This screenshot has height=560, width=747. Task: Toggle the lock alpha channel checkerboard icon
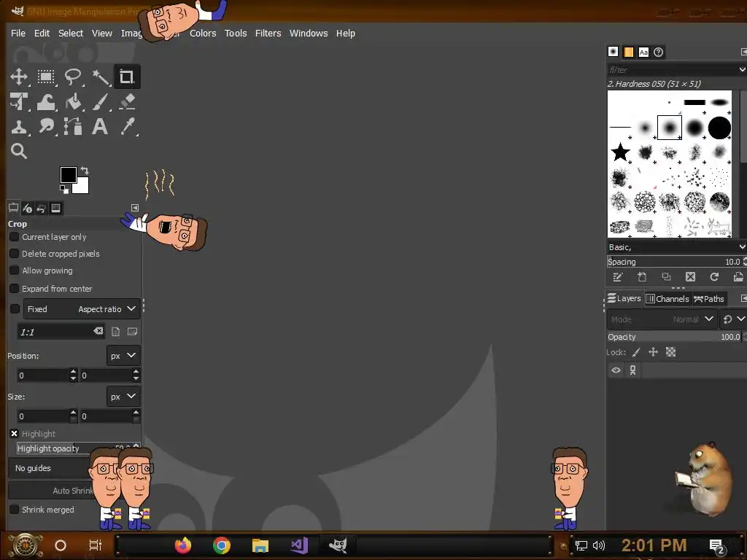click(x=671, y=352)
